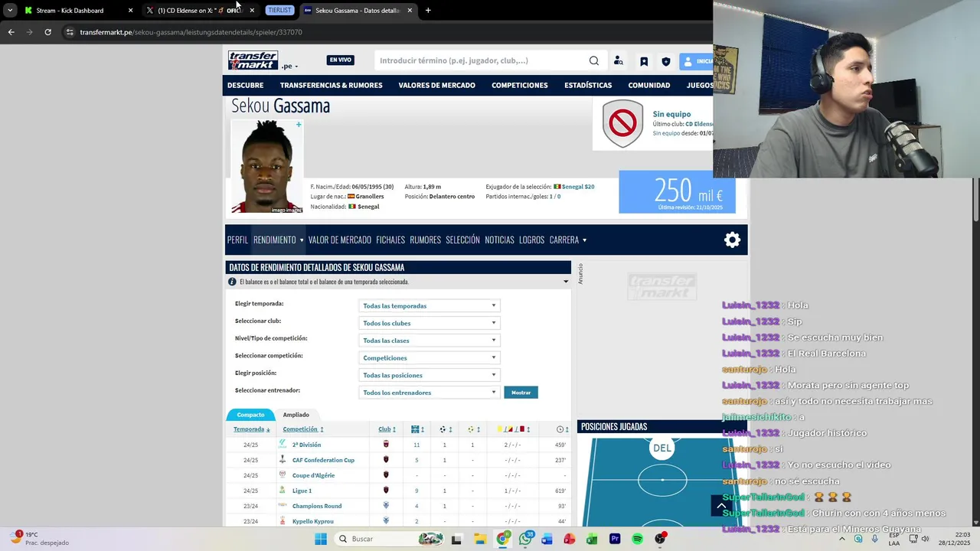Open the settings gear in player sub-navigation

tap(733, 240)
